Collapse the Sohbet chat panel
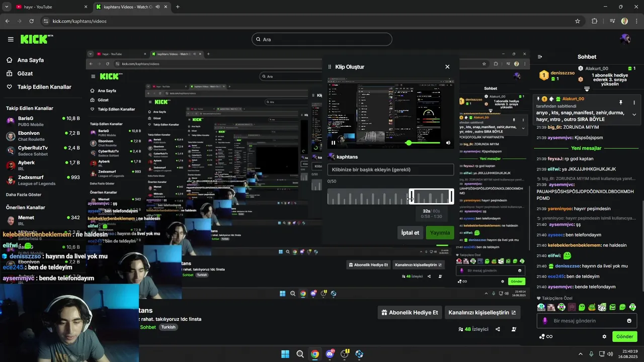This screenshot has width=644, height=362. [x=539, y=57]
